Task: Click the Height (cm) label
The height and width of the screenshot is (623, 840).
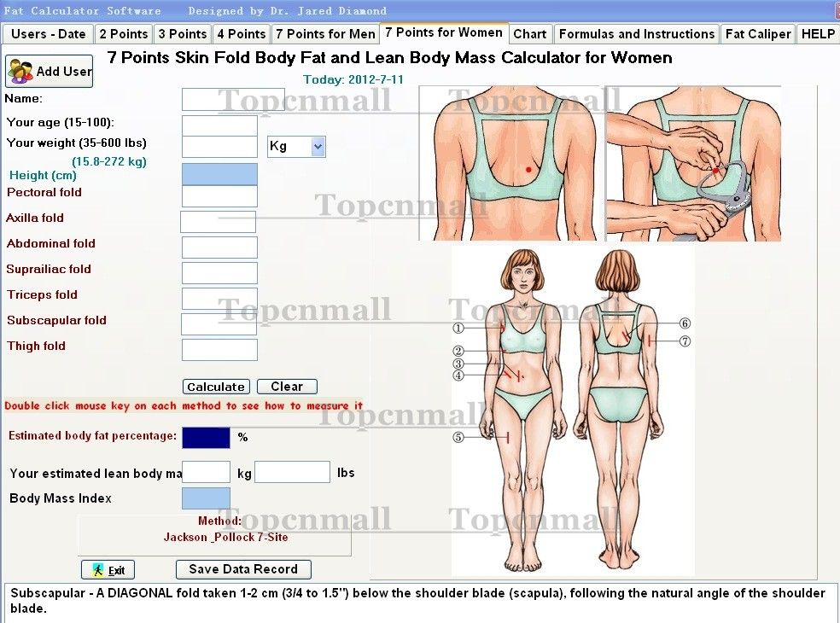Action: click(x=43, y=175)
